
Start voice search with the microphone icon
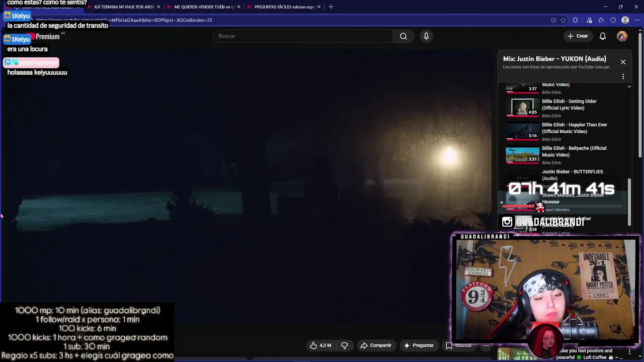click(x=426, y=36)
